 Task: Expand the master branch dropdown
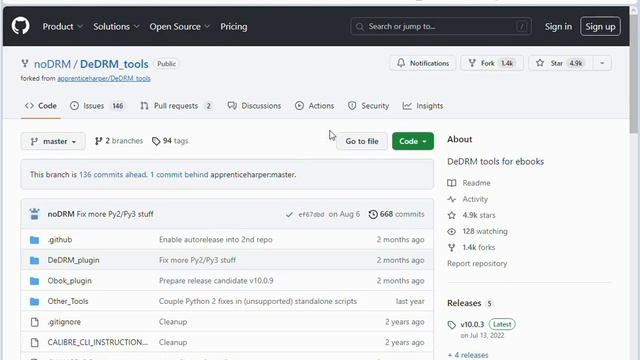click(x=53, y=141)
